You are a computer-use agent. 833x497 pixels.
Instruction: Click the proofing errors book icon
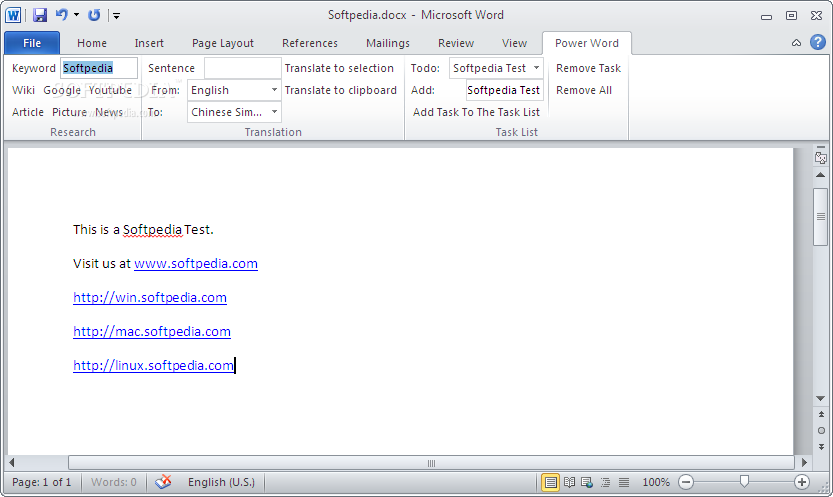pyautogui.click(x=163, y=482)
